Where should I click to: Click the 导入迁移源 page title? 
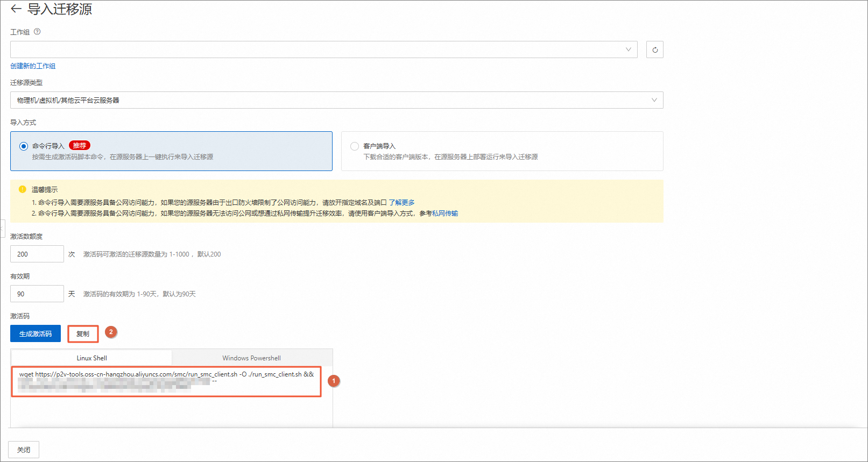(x=60, y=9)
